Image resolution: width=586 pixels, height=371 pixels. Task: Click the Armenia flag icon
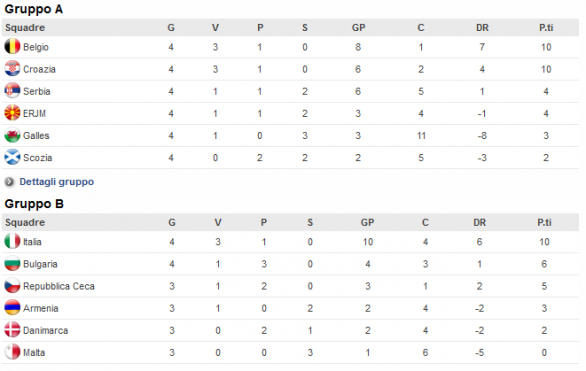point(12,308)
